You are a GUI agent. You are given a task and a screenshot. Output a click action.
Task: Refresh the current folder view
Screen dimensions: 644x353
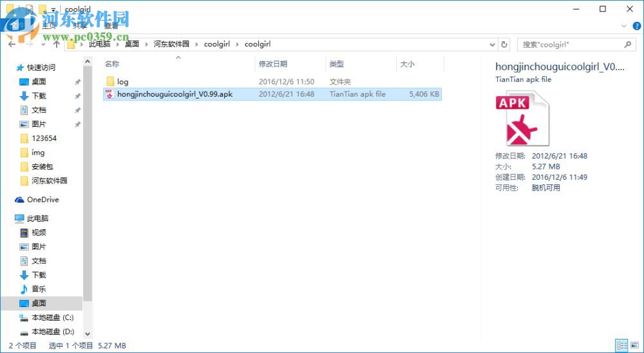coord(504,44)
